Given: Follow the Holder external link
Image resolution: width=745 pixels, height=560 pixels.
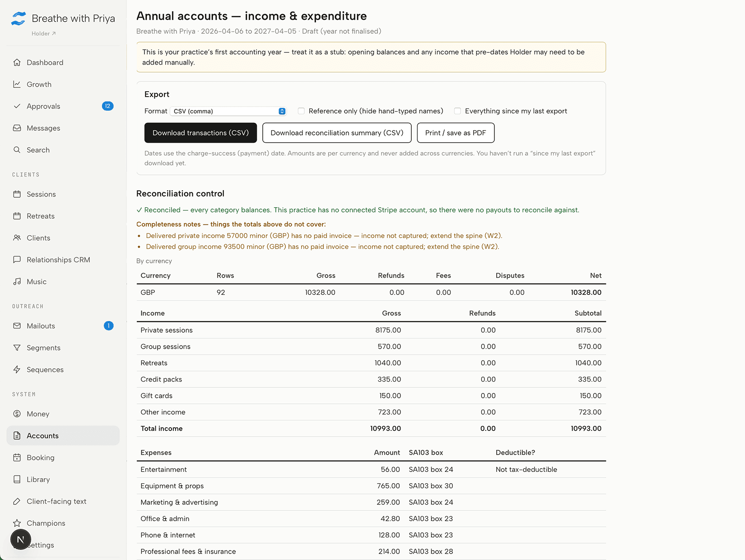Looking at the screenshot, I should 44,33.
